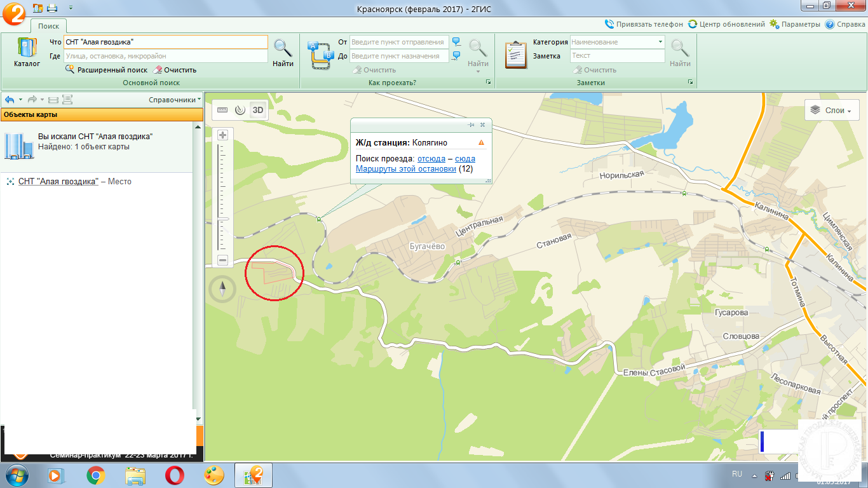Viewport: 868px width, 488px height.
Task: Click the collapse list icon in panel toolbar
Action: (x=53, y=100)
